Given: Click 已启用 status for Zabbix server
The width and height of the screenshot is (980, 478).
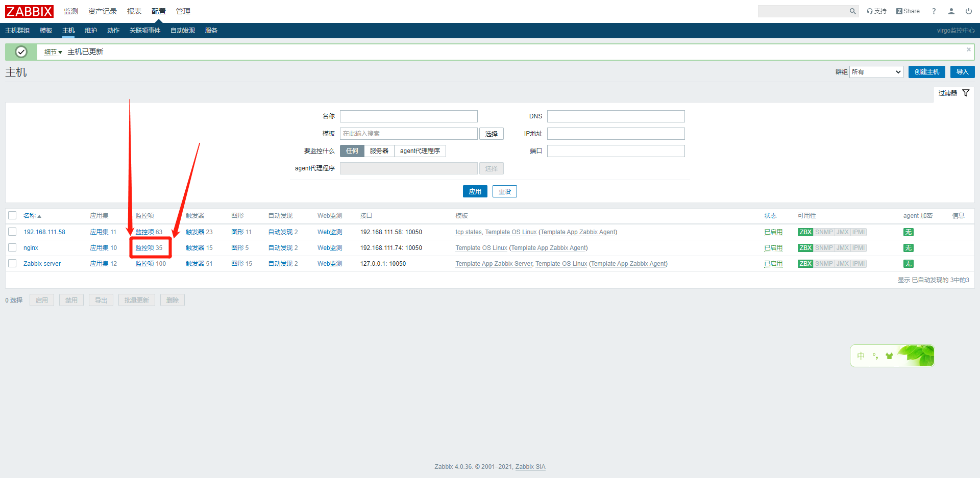Looking at the screenshot, I should click(773, 264).
